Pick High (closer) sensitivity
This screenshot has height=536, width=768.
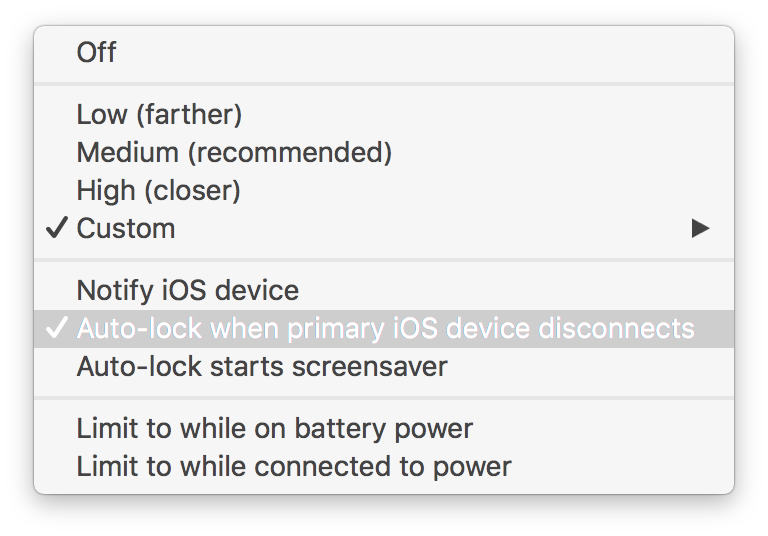click(158, 190)
